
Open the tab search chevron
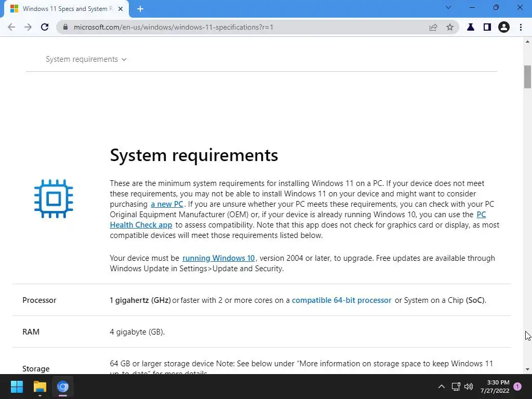tap(448, 7)
